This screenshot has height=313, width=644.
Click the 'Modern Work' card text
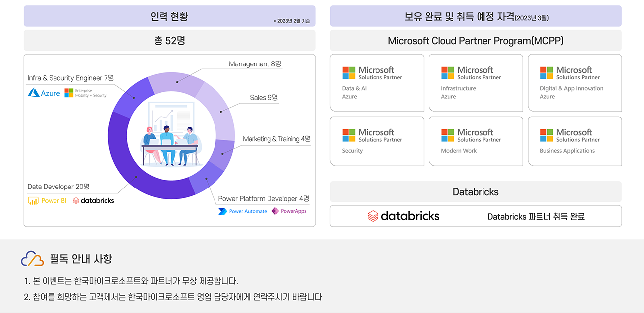459,151
